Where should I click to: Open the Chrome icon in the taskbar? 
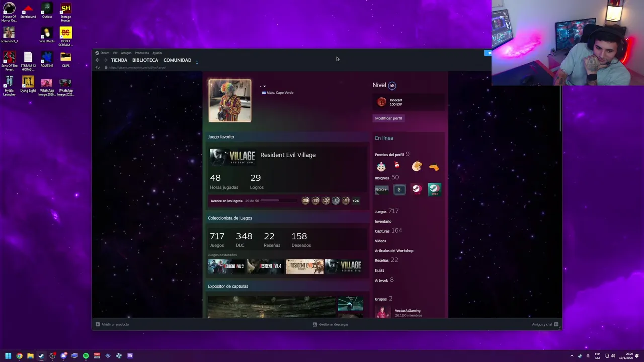(19, 356)
